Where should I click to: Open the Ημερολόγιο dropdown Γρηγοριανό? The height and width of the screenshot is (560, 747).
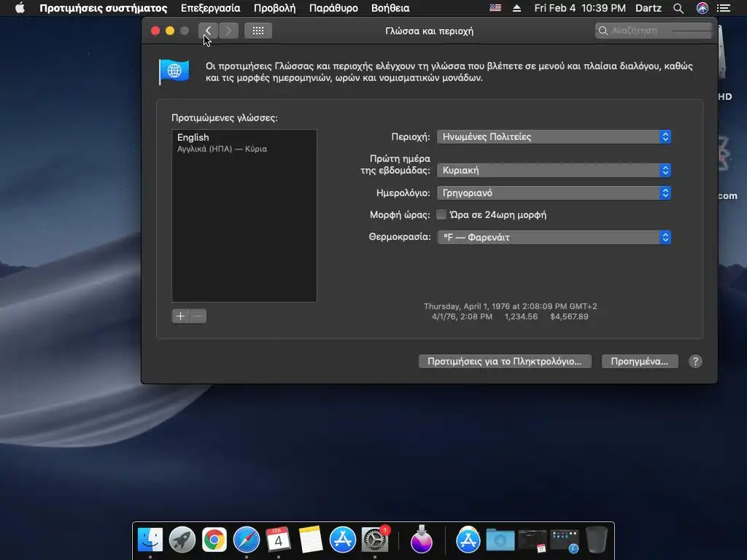pos(554,192)
